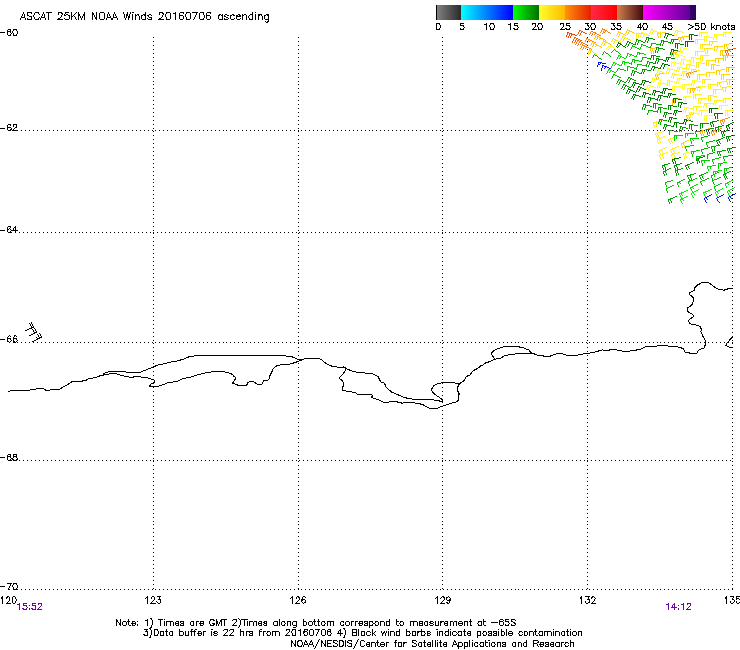Click the '-70' latitude label

(x=9, y=587)
